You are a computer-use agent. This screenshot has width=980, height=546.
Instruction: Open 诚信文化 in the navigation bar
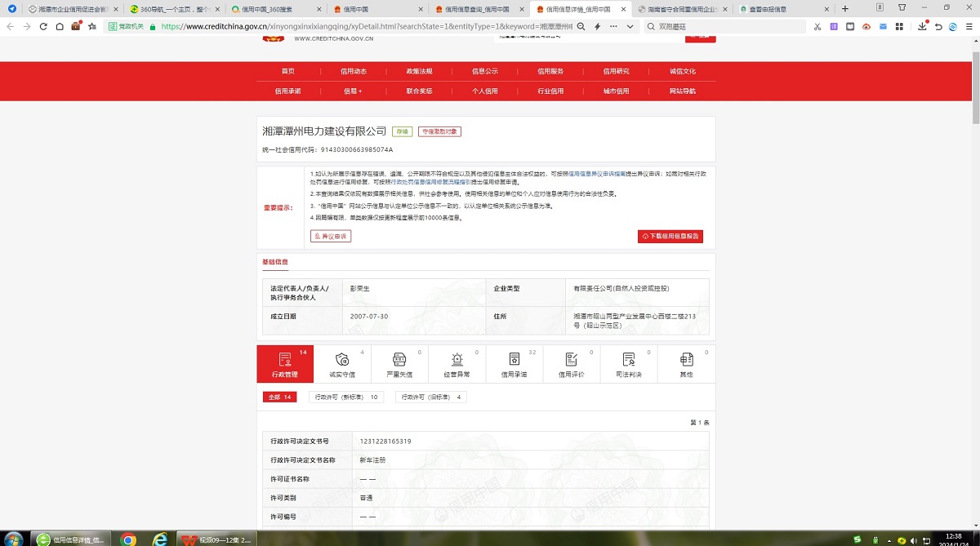683,71
